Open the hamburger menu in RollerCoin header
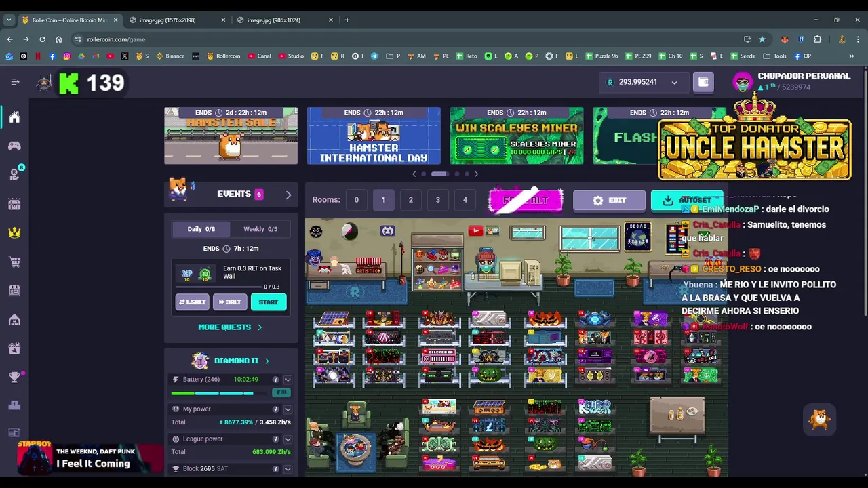 coord(15,82)
